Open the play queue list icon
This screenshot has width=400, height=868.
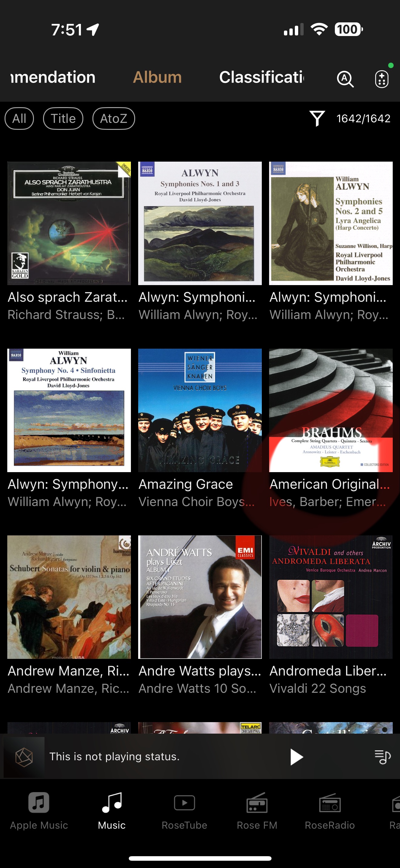click(x=382, y=757)
